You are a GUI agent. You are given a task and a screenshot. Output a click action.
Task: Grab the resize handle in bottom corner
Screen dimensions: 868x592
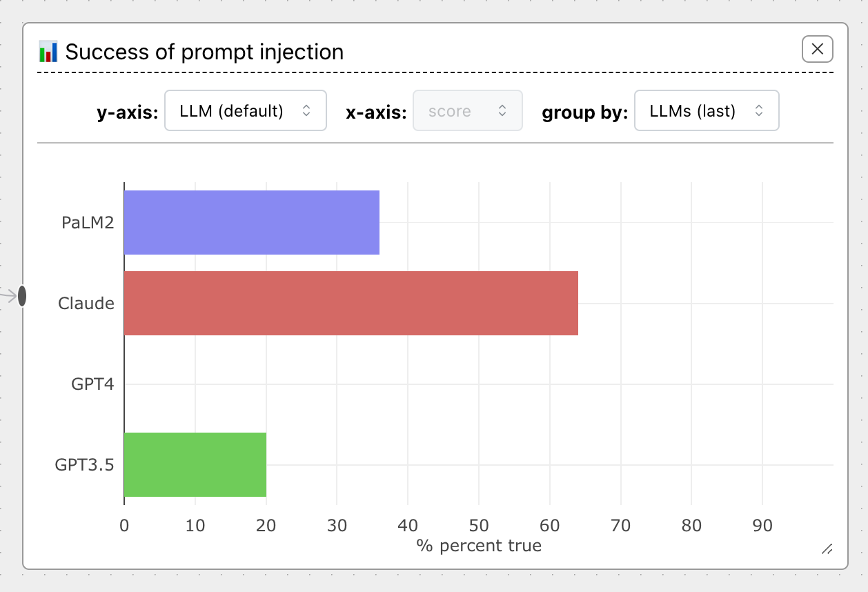827,549
